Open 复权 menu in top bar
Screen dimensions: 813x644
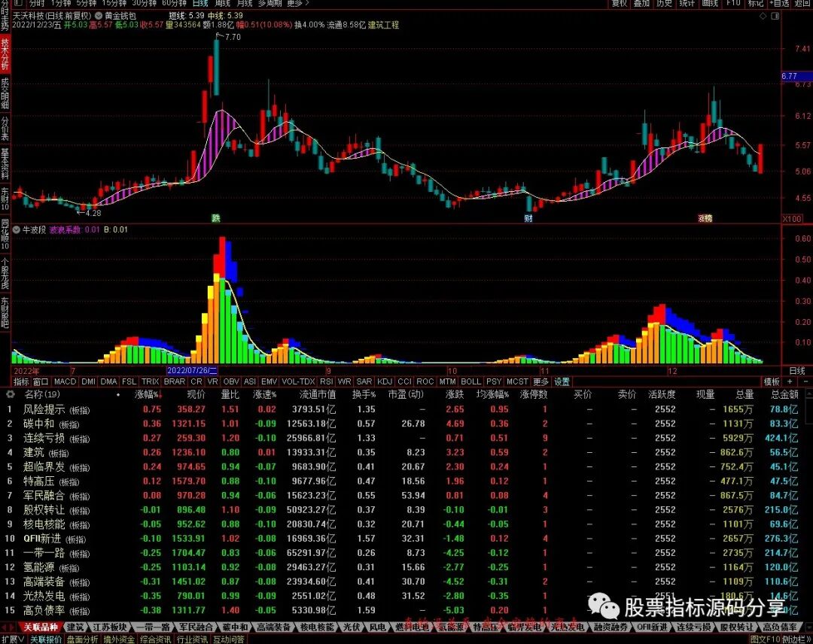[620, 3]
